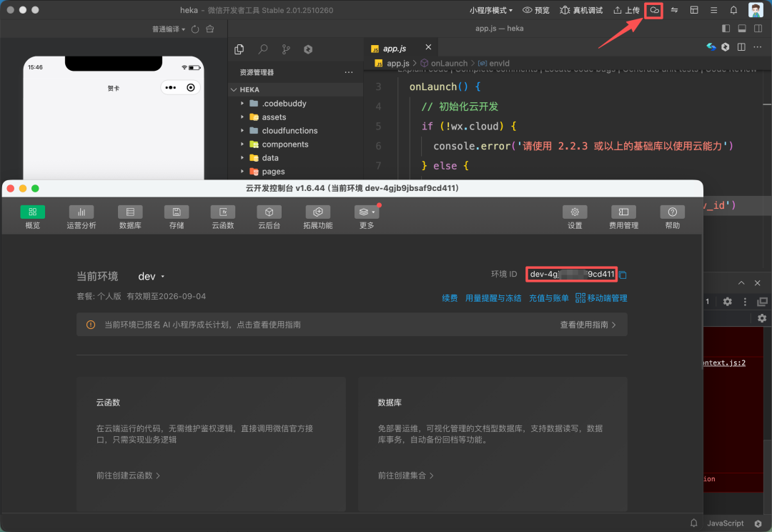Viewport: 772px width, 532px height.
Task: Click the 续费 renew link
Action: pyautogui.click(x=450, y=297)
